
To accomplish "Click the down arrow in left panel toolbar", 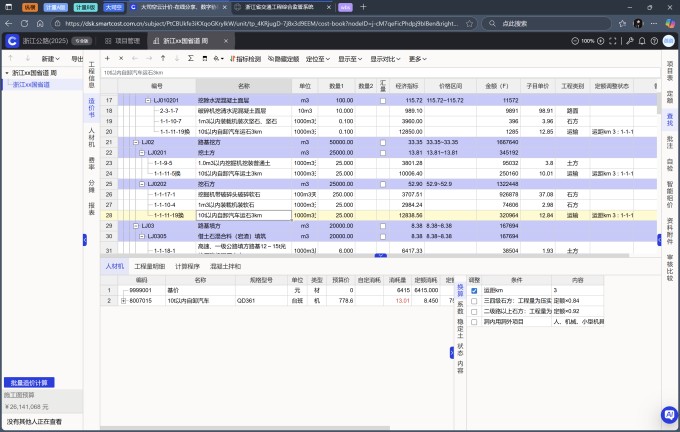I will coord(26,59).
